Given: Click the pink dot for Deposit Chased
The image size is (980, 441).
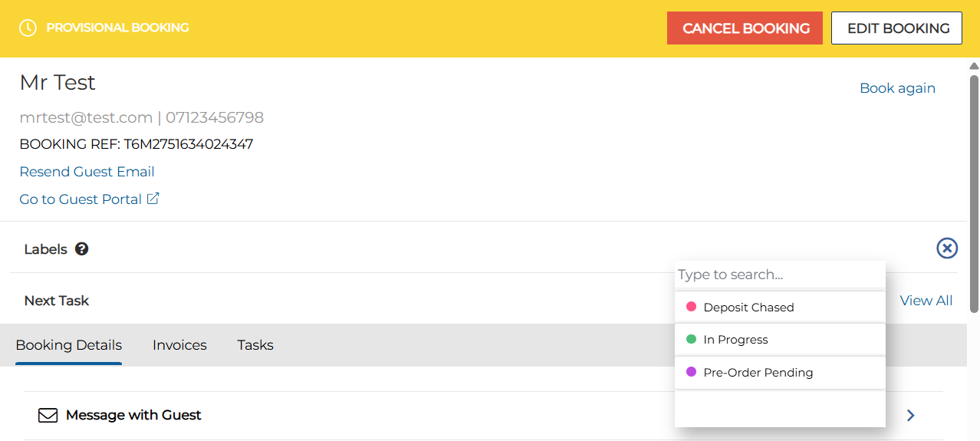Looking at the screenshot, I should point(691,307).
